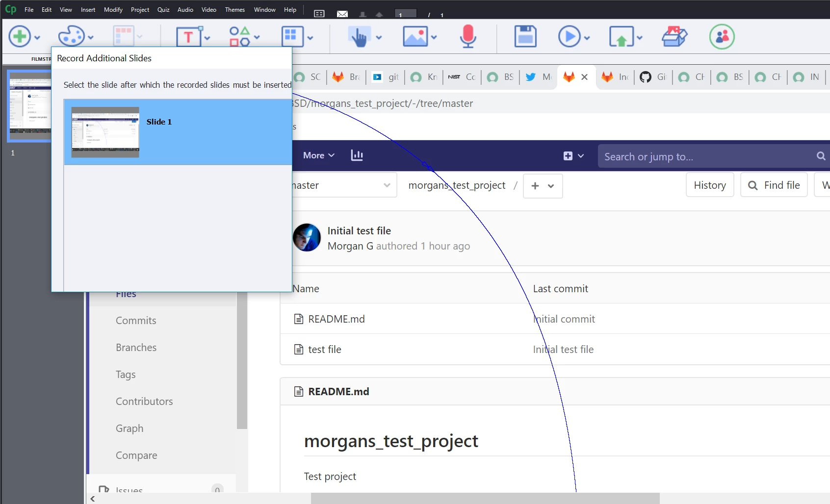Screen dimensions: 830x504
Task: Click the next slide up-arrow icon in menu bar
Action: (x=379, y=15)
